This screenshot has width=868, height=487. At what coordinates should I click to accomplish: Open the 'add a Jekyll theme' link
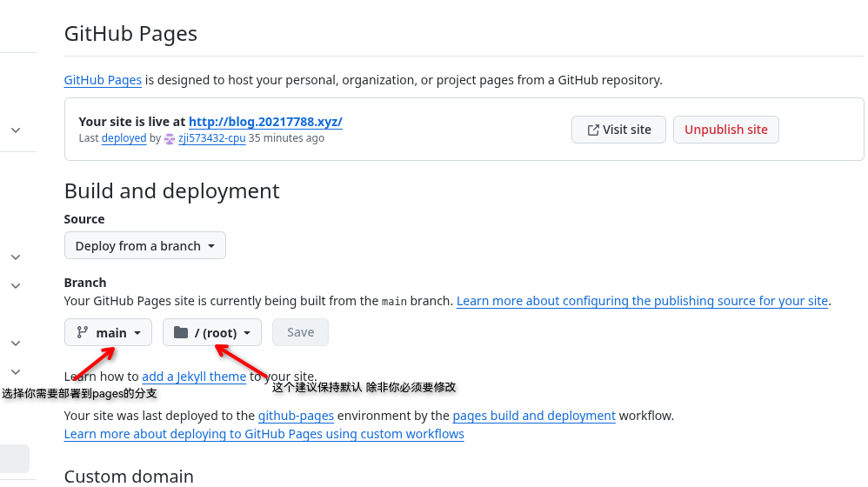coord(194,377)
